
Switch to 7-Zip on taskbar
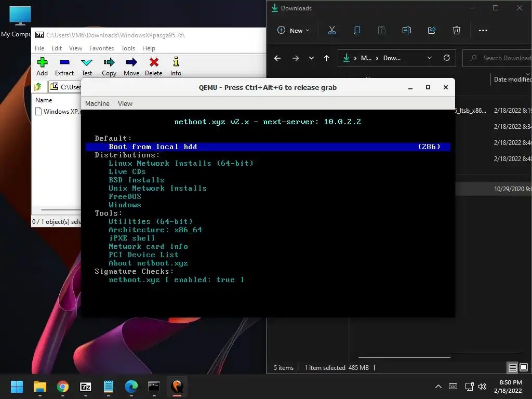[86, 387]
